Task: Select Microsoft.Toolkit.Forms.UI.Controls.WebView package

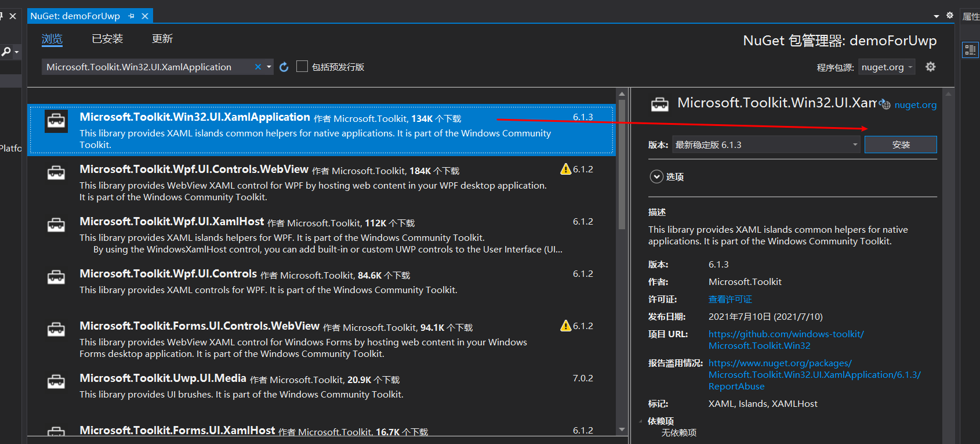Action: coord(322,339)
